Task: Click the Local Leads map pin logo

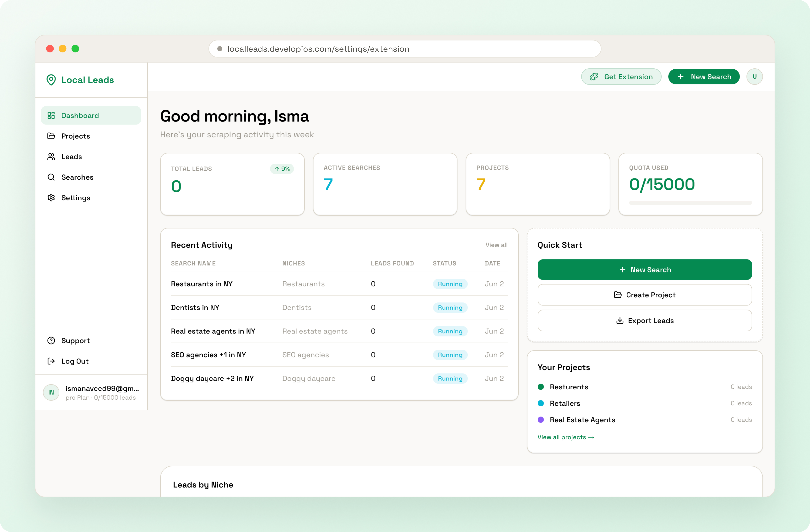Action: (51, 80)
